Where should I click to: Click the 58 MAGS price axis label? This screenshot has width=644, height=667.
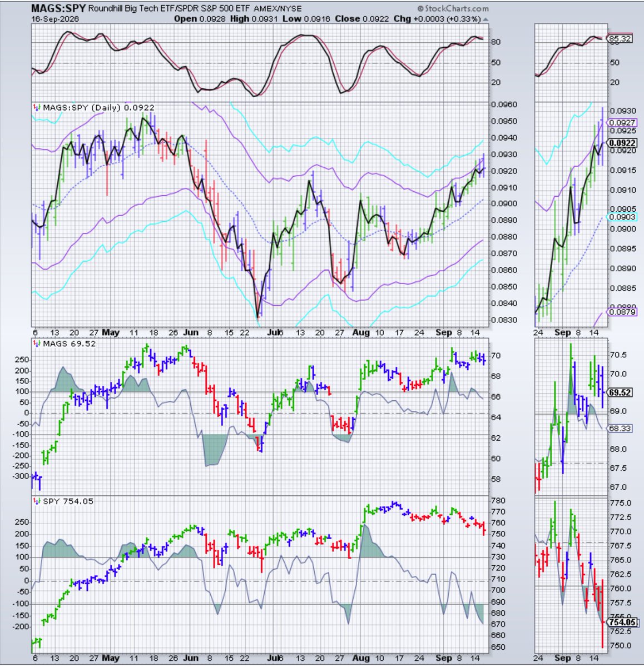tap(497, 479)
